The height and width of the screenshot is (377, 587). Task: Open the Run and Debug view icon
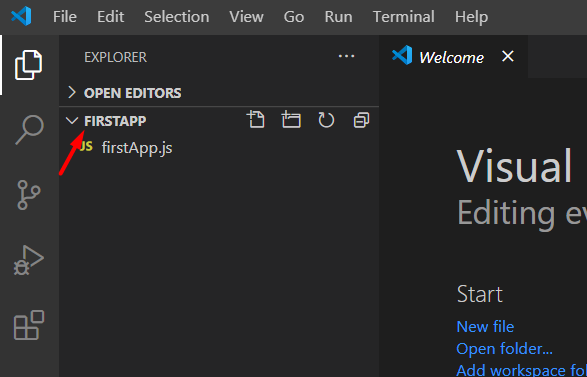click(28, 260)
